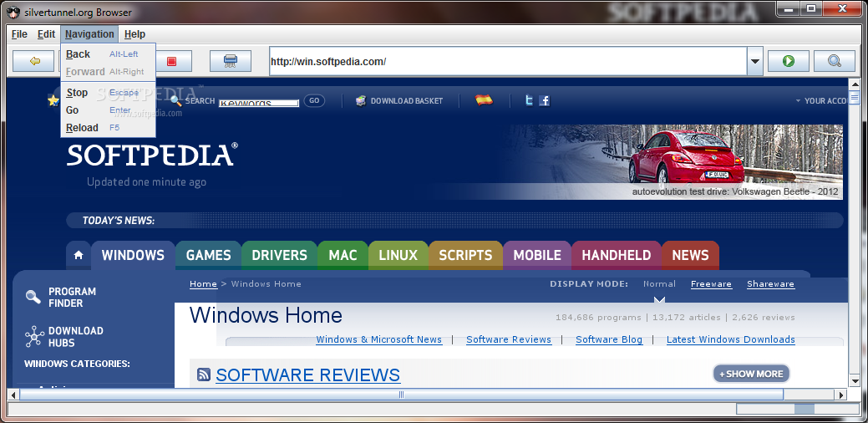Click the red stop toolbar button
868x423 pixels.
coord(171,61)
